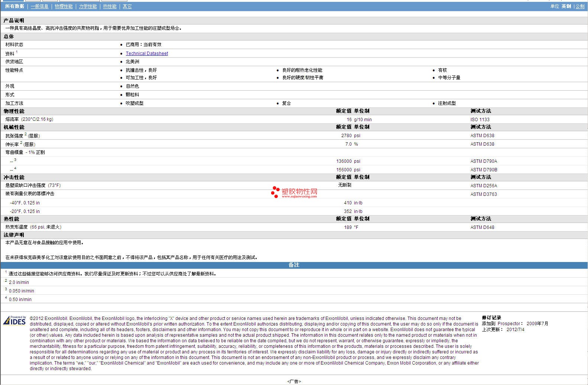588x385 pixels.
Task: Select impact value 410 in·lb
Action: pos(353,203)
